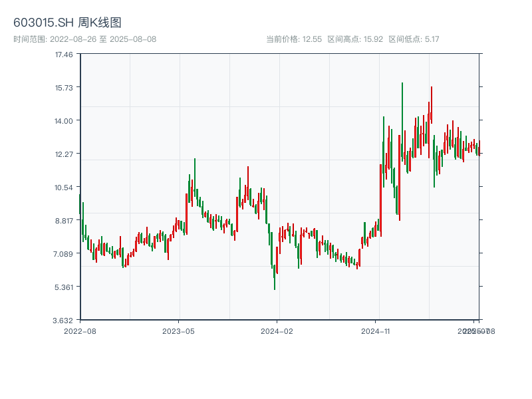Click x-axis label 2022-08
The image size is (532, 399).
(x=80, y=331)
